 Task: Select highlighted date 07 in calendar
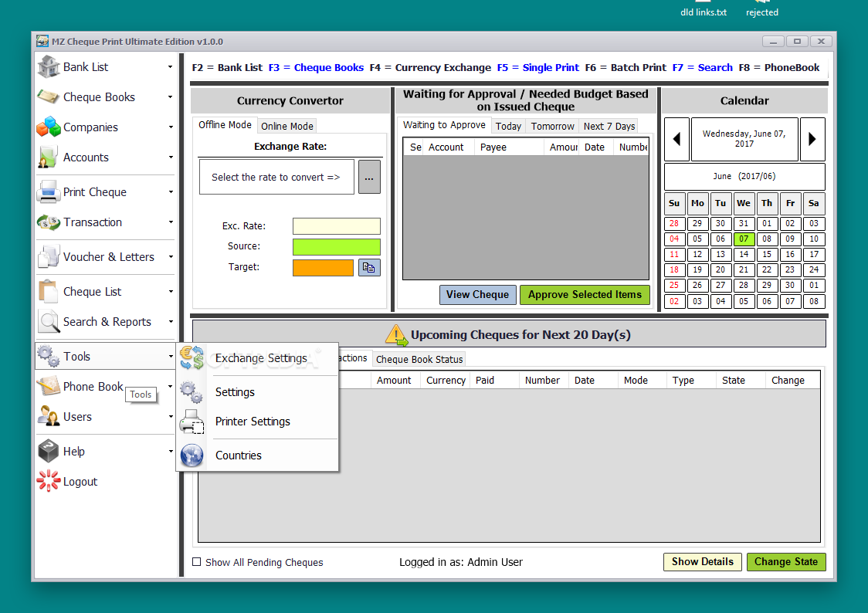point(744,239)
